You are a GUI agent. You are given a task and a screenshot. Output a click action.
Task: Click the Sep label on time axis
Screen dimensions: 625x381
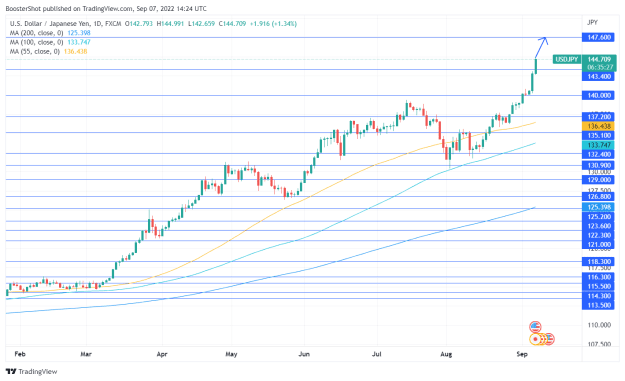(x=522, y=354)
